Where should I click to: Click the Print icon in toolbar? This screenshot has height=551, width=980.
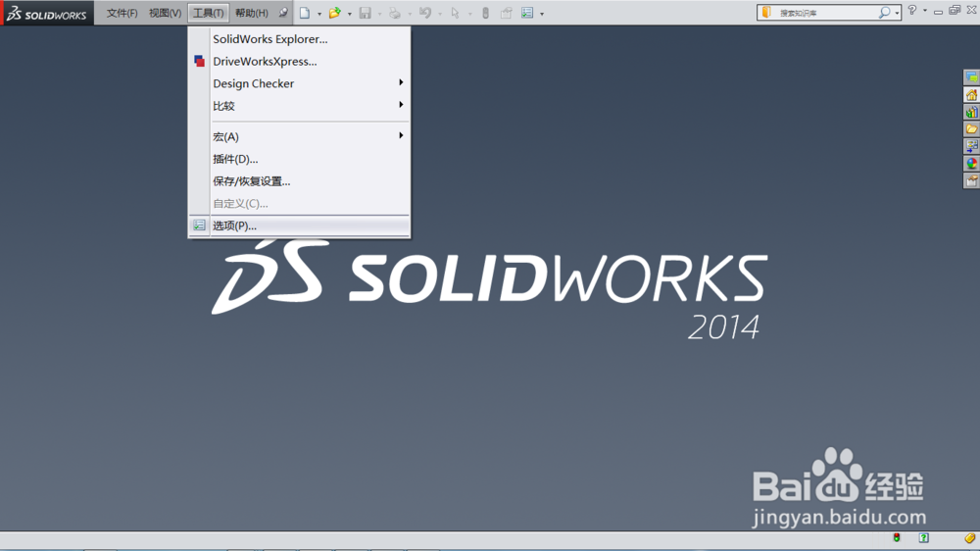click(x=394, y=13)
